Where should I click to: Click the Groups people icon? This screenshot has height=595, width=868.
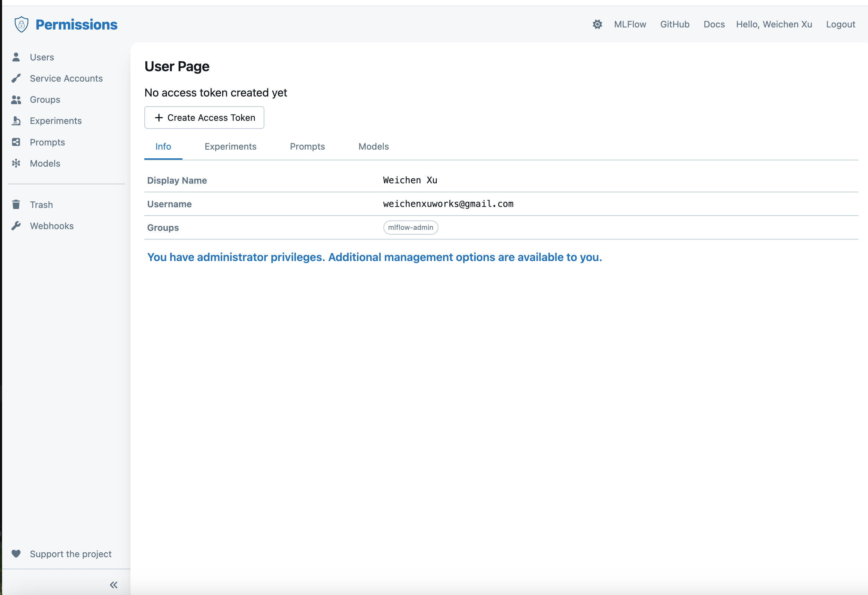click(x=16, y=99)
